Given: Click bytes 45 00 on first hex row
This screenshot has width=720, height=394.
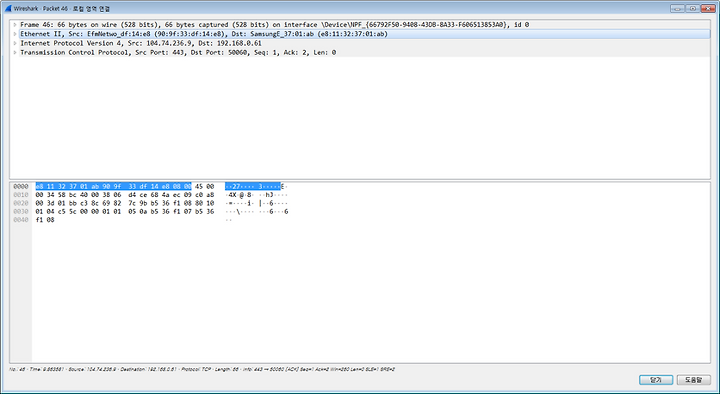Looking at the screenshot, I should coord(204,186).
